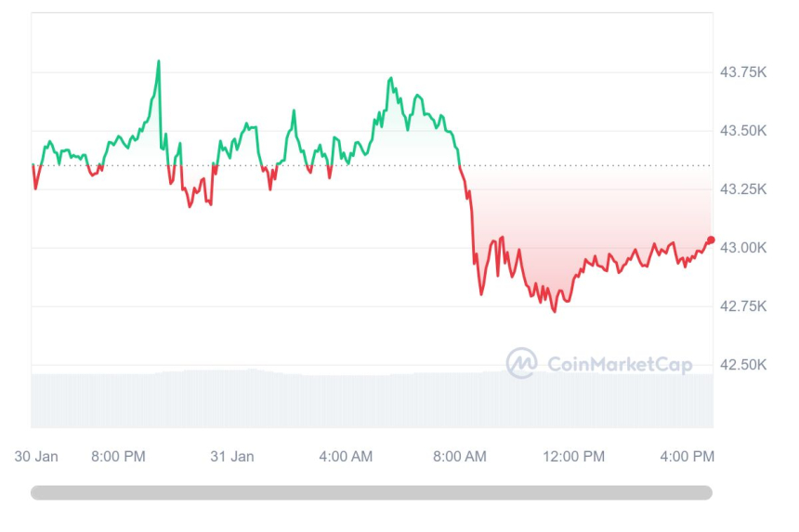This screenshot has width=799, height=532.
Task: Click the 42.75K price axis label
Action: click(x=743, y=306)
